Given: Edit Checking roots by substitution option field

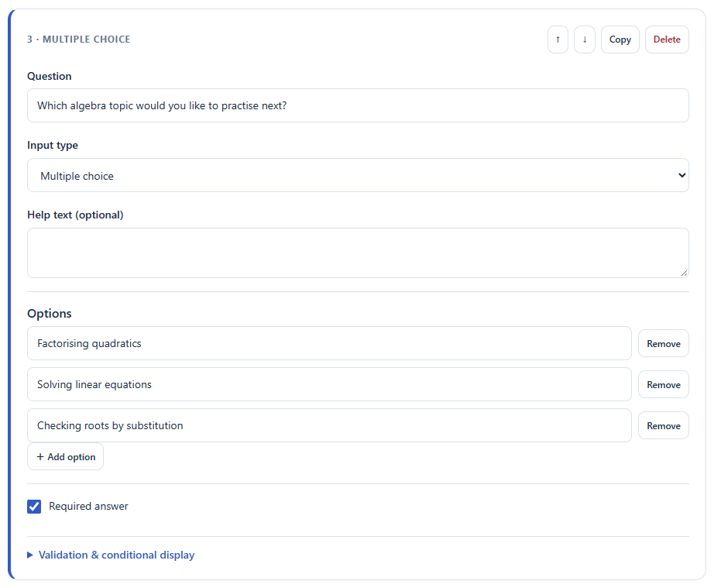Looking at the screenshot, I should [x=329, y=425].
